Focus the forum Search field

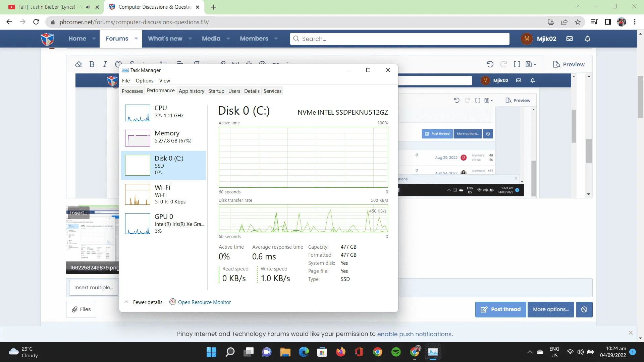(x=400, y=39)
